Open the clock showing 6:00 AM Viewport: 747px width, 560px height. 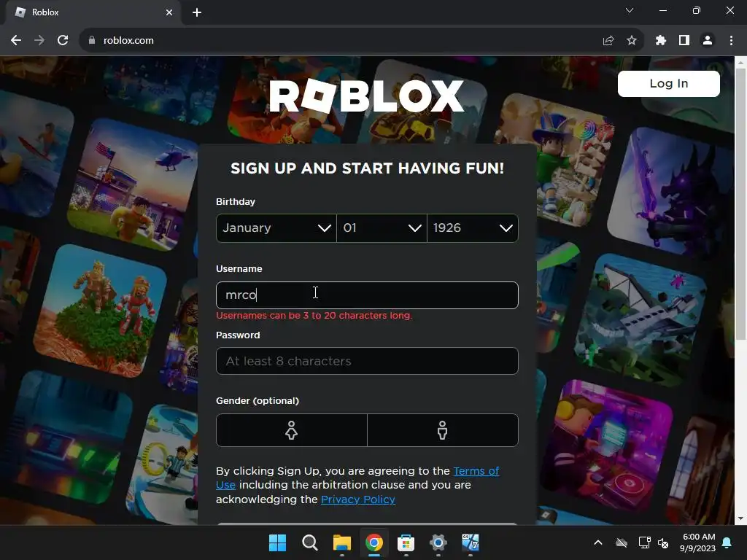698,542
